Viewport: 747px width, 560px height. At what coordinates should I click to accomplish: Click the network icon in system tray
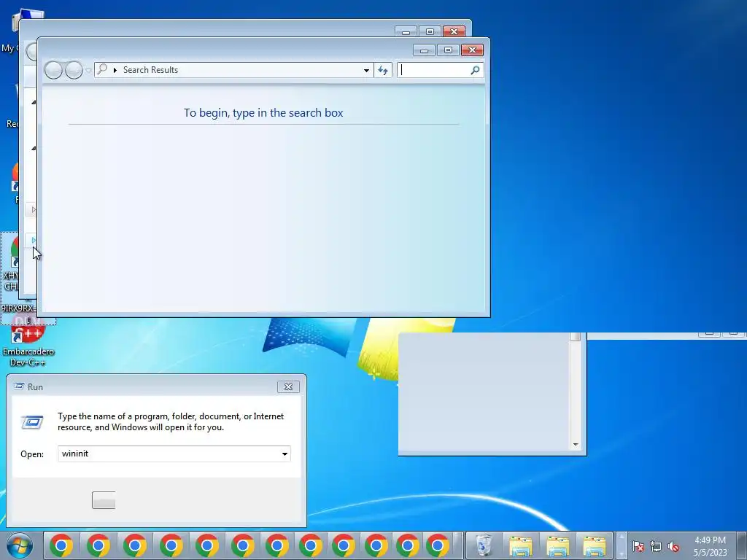[x=656, y=546]
